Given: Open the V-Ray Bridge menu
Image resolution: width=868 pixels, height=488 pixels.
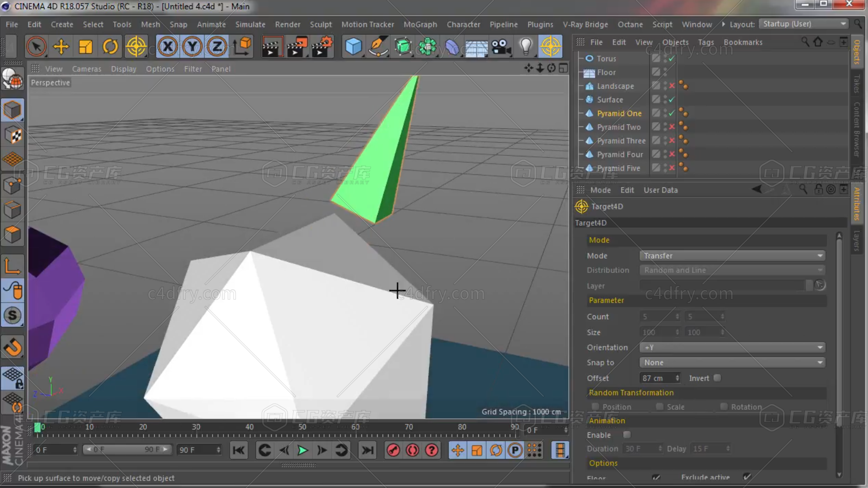Looking at the screenshot, I should 585,24.
